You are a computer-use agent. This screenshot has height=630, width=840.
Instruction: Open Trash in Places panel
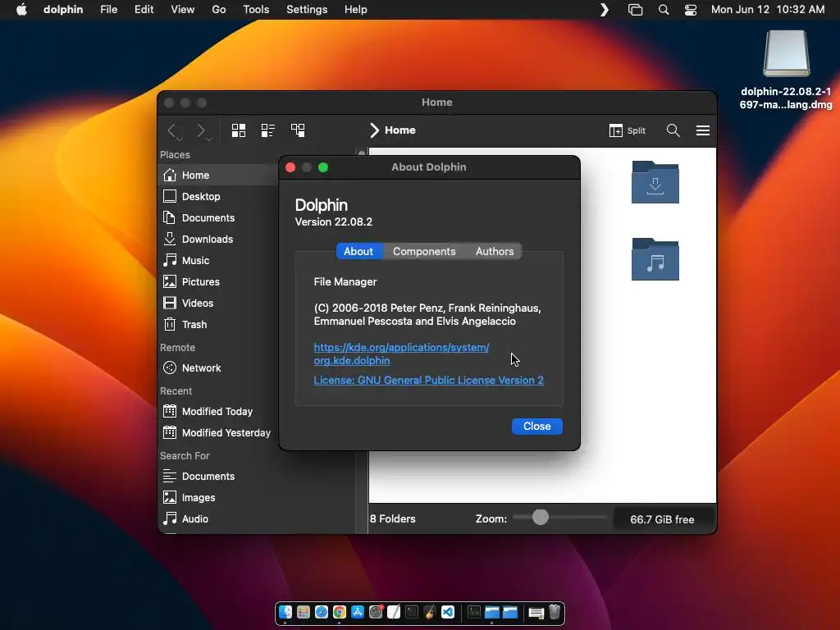[x=218, y=325]
